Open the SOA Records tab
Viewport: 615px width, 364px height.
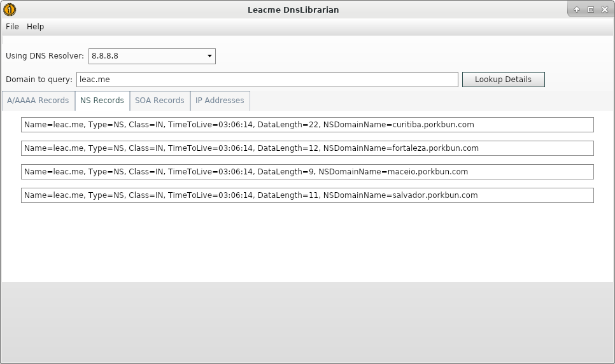(x=159, y=101)
